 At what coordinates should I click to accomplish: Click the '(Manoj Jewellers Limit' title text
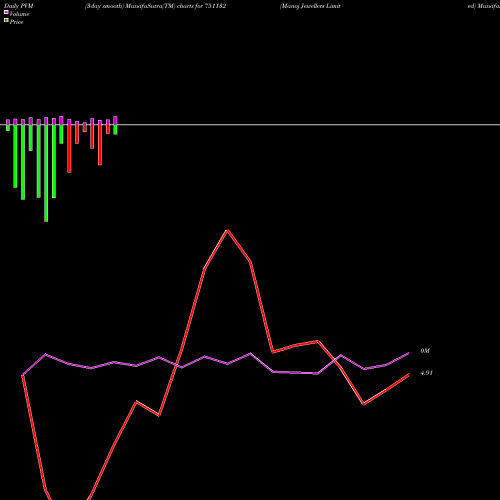click(x=310, y=6)
